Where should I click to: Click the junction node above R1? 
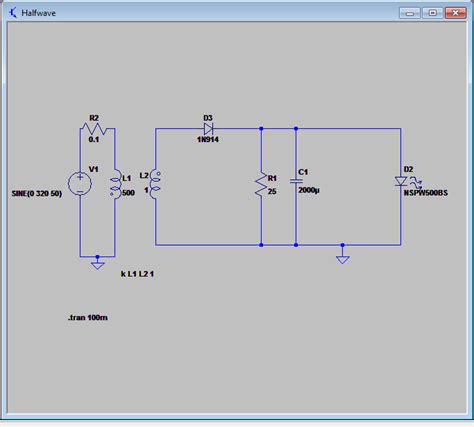click(x=261, y=129)
